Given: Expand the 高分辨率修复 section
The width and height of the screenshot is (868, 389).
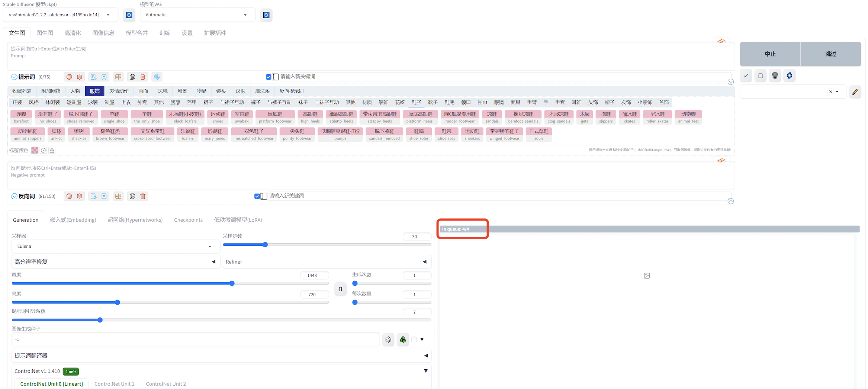Looking at the screenshot, I should [116, 262].
